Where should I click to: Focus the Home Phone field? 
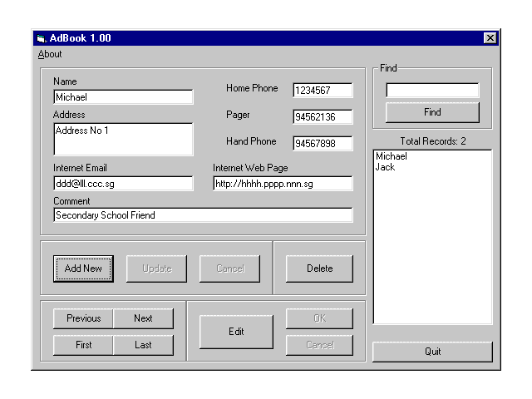point(323,91)
